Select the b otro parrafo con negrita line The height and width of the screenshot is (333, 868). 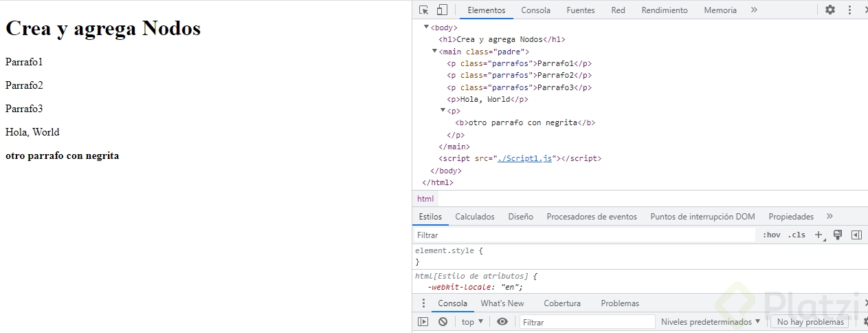(525, 122)
